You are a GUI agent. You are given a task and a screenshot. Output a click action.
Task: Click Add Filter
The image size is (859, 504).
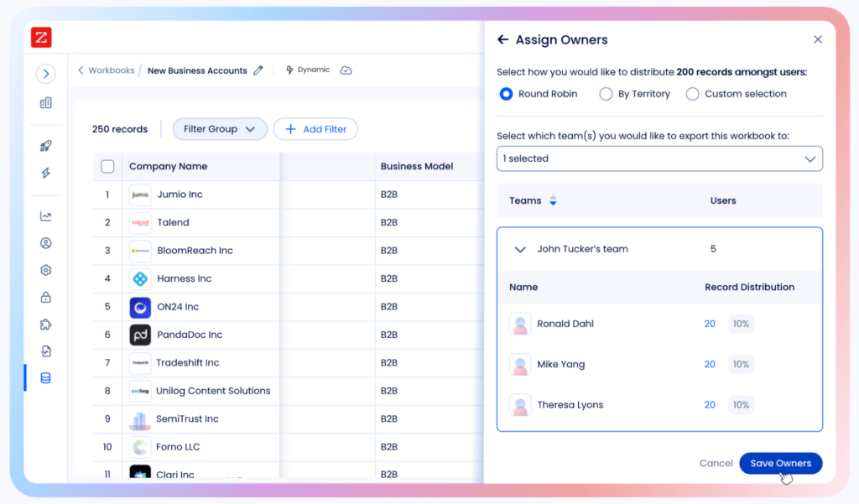pyautogui.click(x=315, y=129)
